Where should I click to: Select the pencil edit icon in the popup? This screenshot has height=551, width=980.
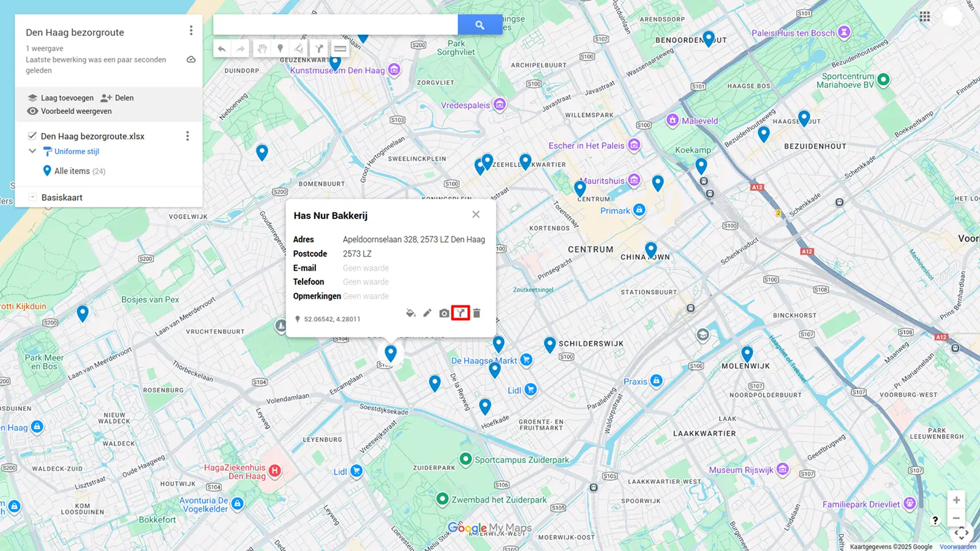(427, 313)
